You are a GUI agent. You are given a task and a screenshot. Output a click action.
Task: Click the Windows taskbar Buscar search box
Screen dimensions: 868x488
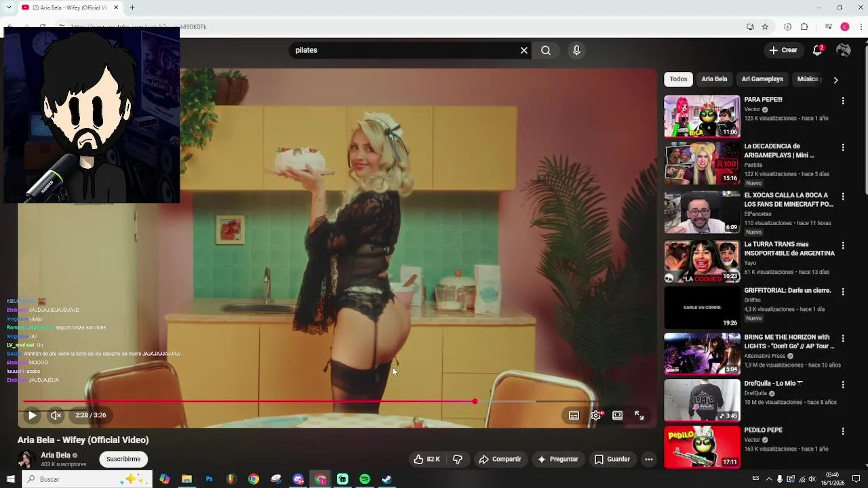(x=87, y=479)
